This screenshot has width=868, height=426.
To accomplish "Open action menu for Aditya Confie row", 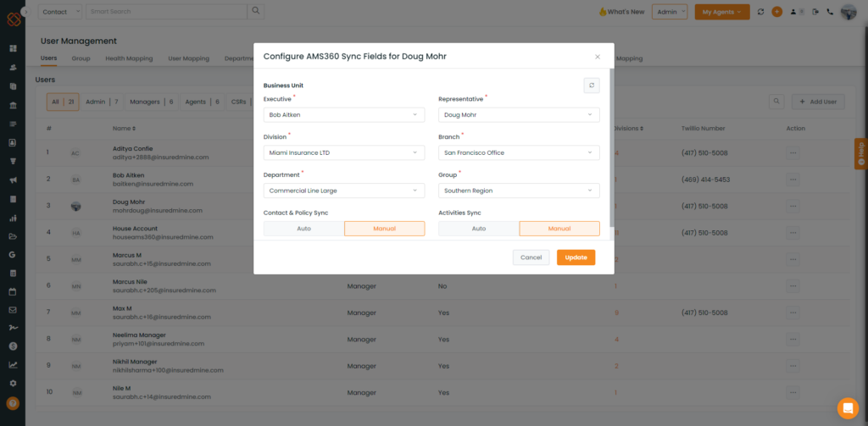I will (x=793, y=152).
